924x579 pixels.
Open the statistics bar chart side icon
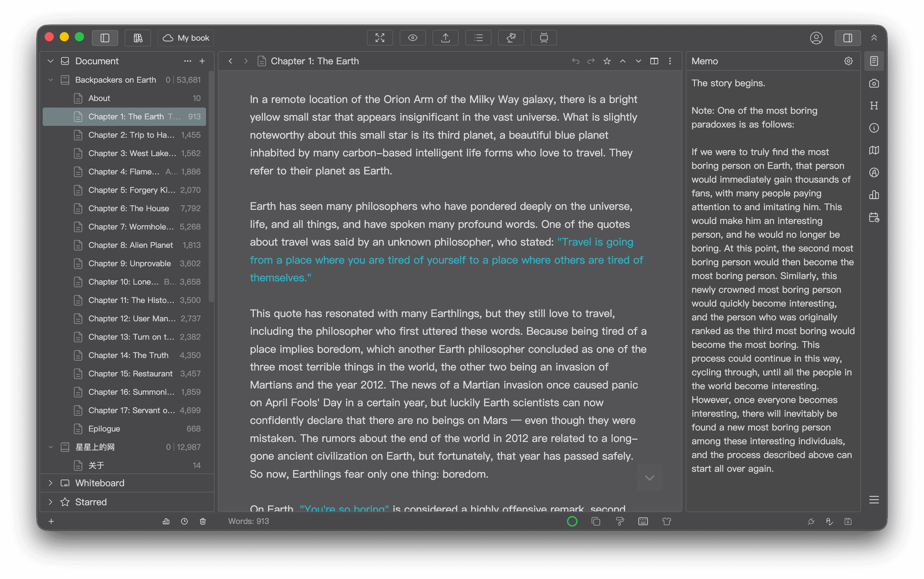coord(874,195)
